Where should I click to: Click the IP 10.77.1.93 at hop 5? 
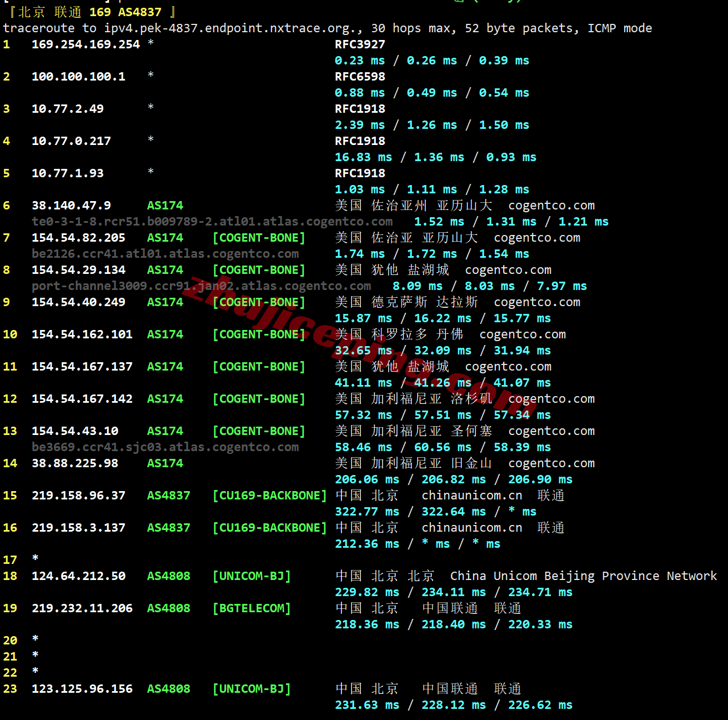pos(68,173)
